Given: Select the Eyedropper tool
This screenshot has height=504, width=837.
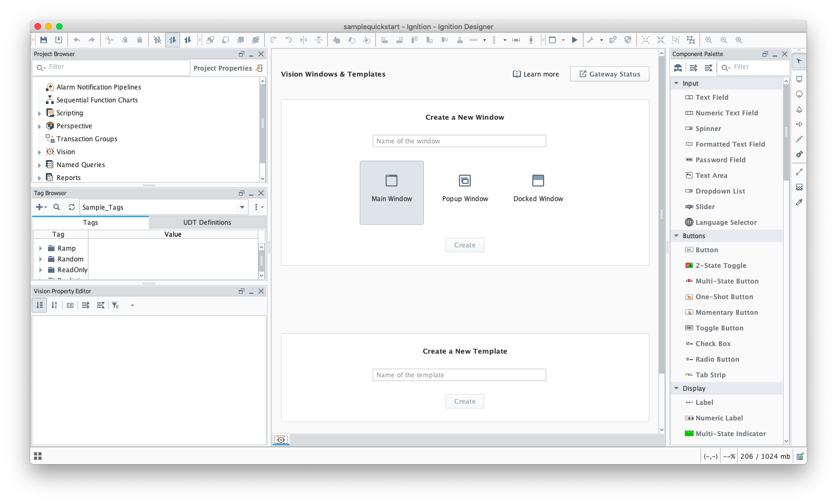Looking at the screenshot, I should point(799,202).
